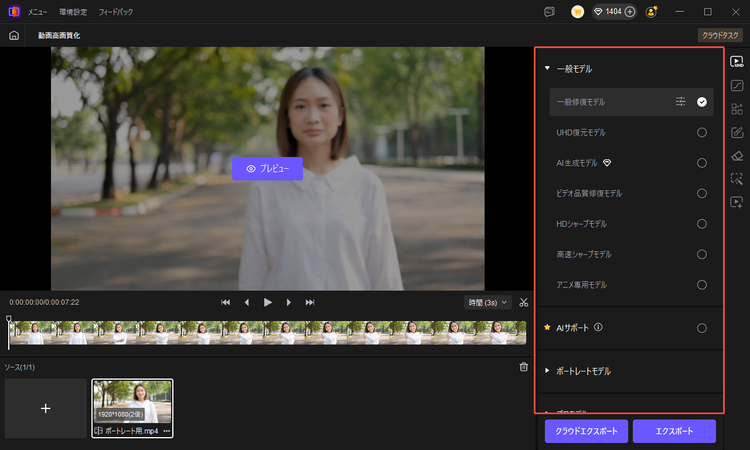Screen dimensions: 750x450
Task: Jump to the end of the video
Action: click(310, 302)
